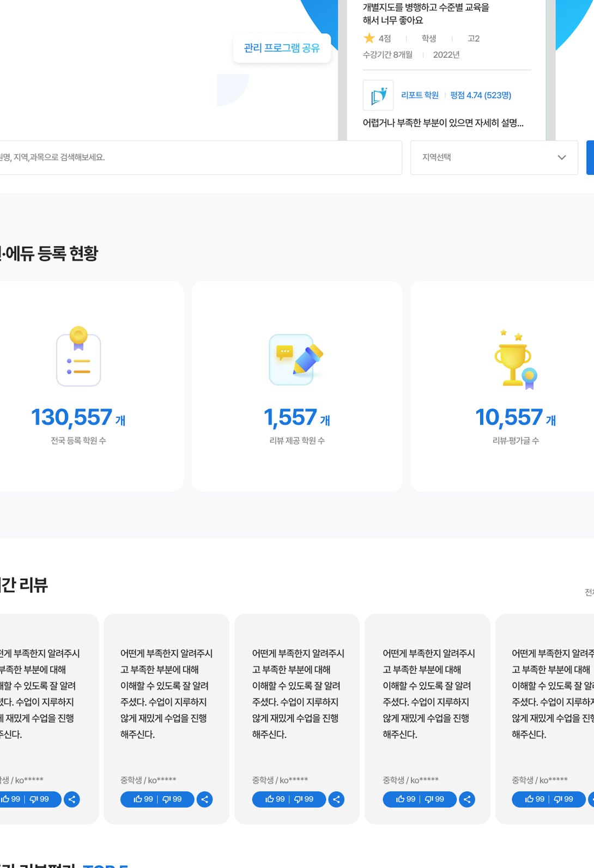
Task: Click 중학생 / ko***** on the middle card
Action: pos(280,780)
